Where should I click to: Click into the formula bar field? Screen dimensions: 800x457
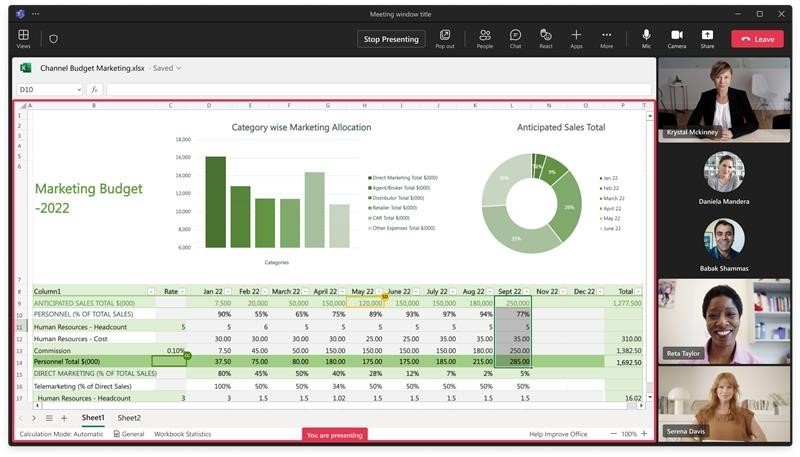click(380, 90)
